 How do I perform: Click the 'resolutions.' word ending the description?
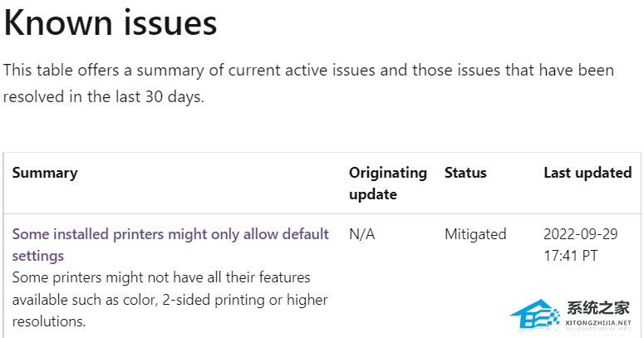click(x=49, y=321)
